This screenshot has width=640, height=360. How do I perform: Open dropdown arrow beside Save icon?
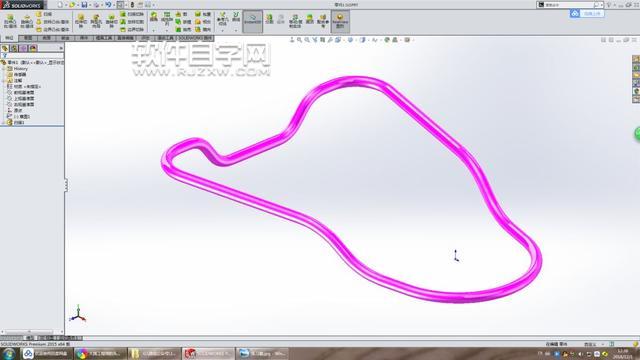[x=89, y=5]
